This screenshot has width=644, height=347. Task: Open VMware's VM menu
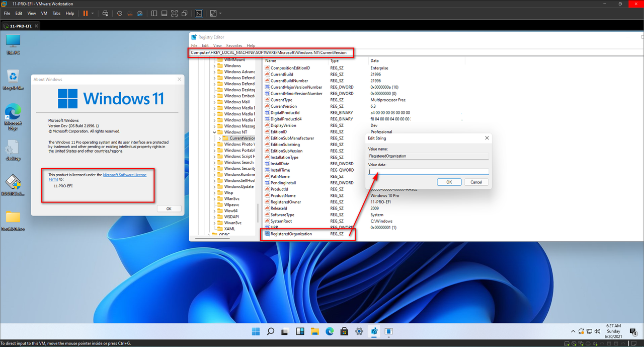click(44, 13)
